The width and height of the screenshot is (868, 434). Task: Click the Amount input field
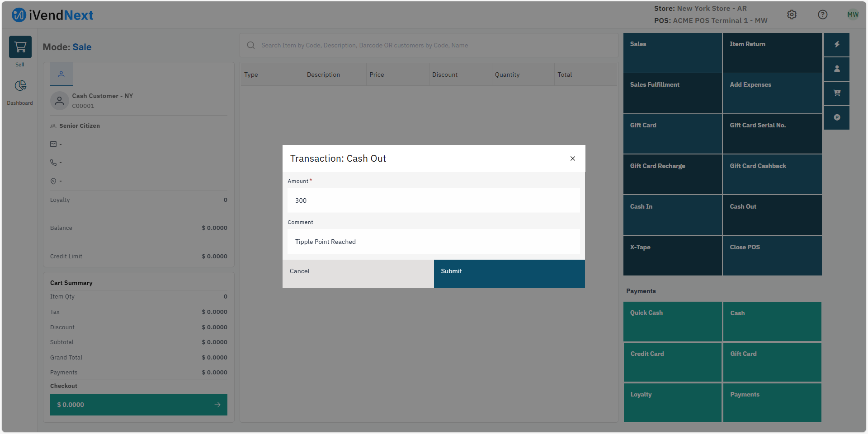tap(434, 201)
